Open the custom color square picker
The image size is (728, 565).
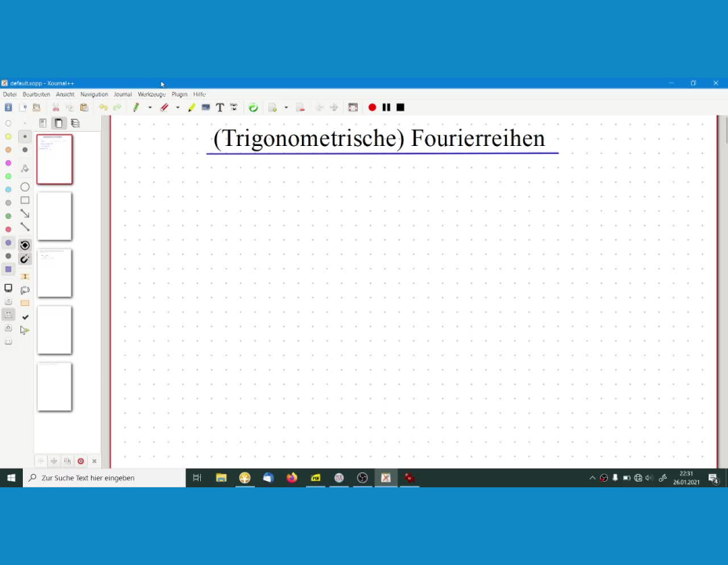tap(9, 269)
